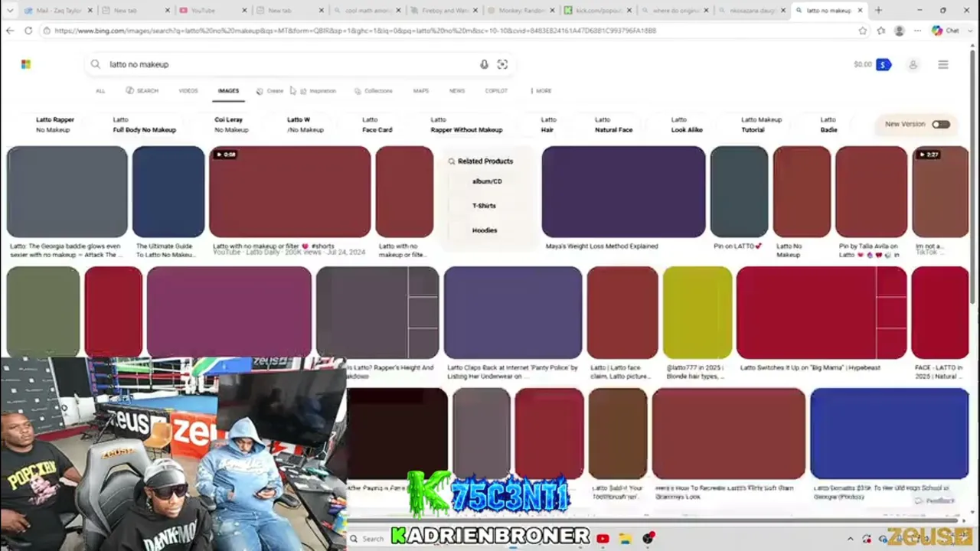The height and width of the screenshot is (551, 980).
Task: Open the Georgia baddie glows result thumbnail
Action: click(x=67, y=192)
